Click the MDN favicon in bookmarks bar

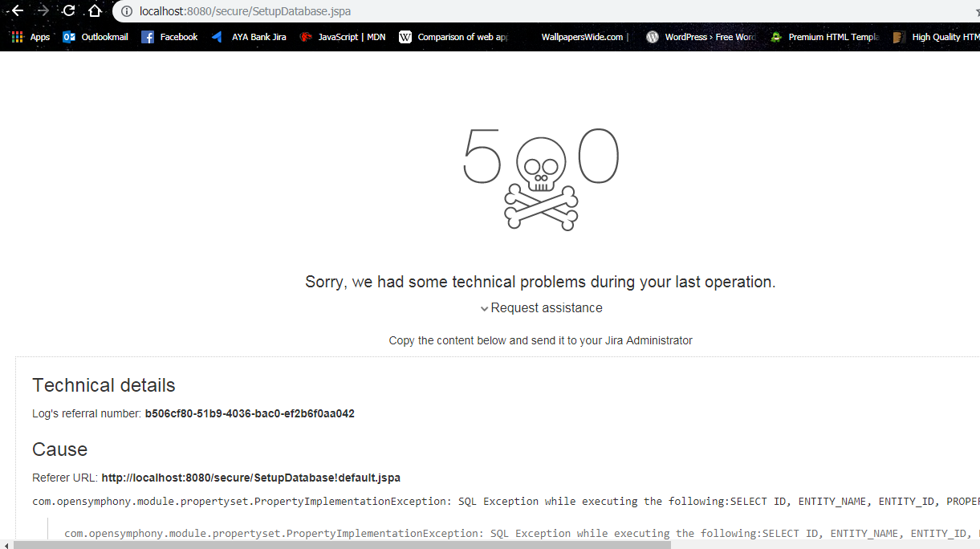pos(306,37)
